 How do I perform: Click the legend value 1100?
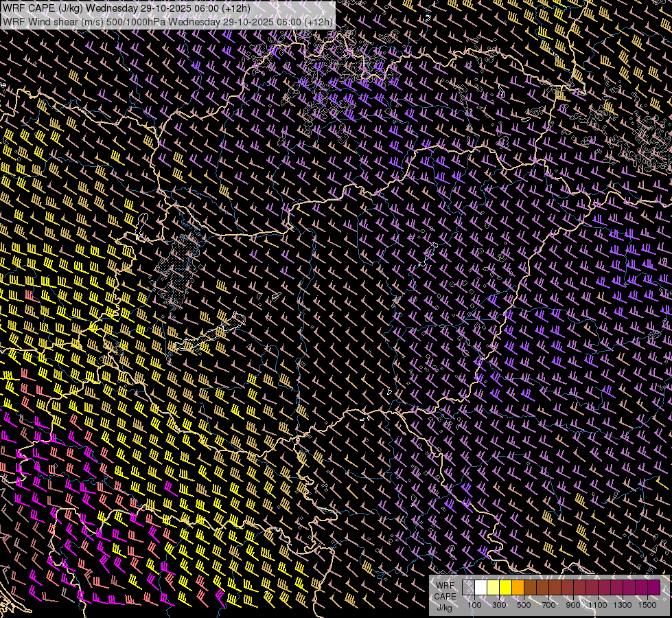click(x=598, y=605)
